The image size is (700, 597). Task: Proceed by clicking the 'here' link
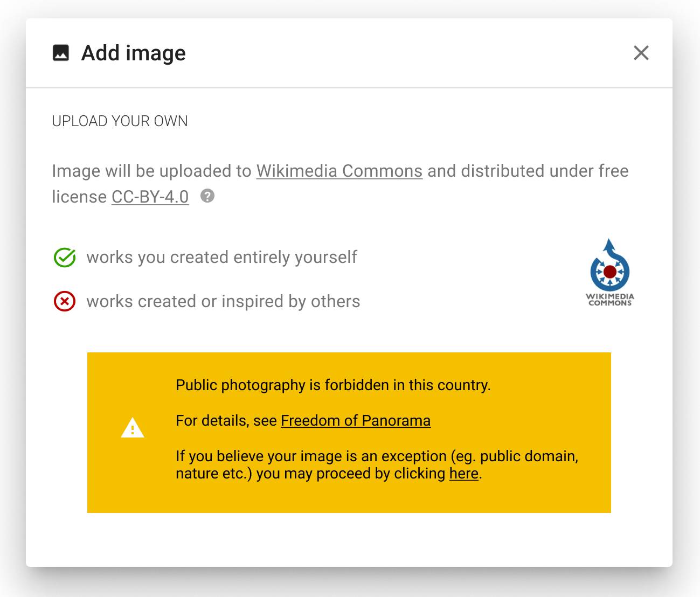tap(464, 473)
